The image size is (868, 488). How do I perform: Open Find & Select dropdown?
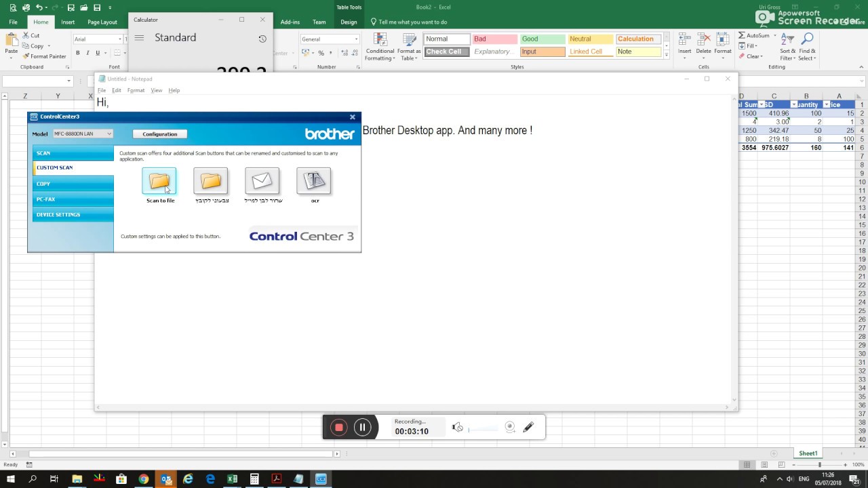807,46
